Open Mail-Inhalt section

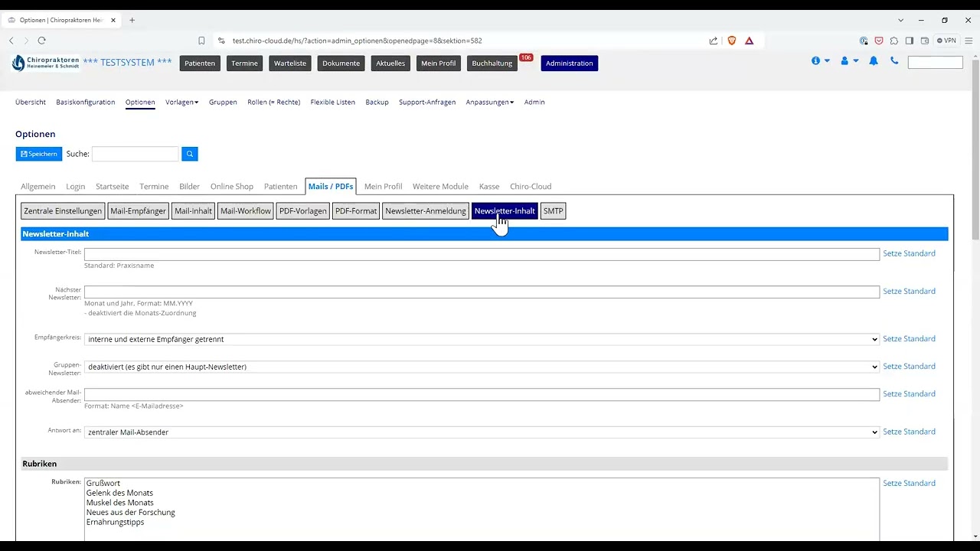pos(193,211)
